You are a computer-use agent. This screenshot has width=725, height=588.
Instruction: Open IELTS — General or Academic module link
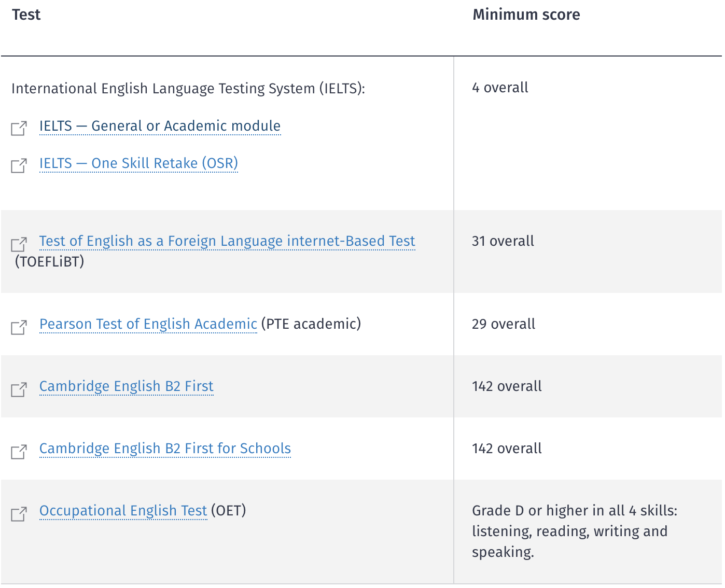160,126
